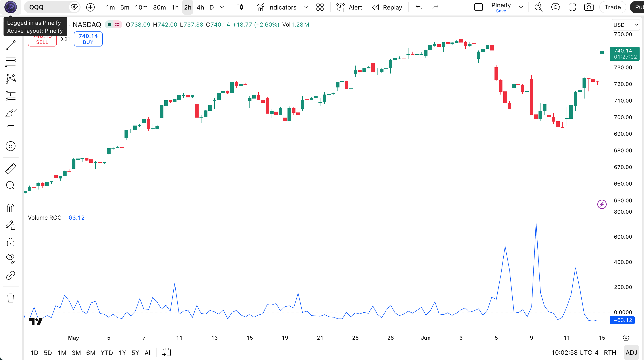Set date range to 1D
644x360 pixels.
pos(34,352)
